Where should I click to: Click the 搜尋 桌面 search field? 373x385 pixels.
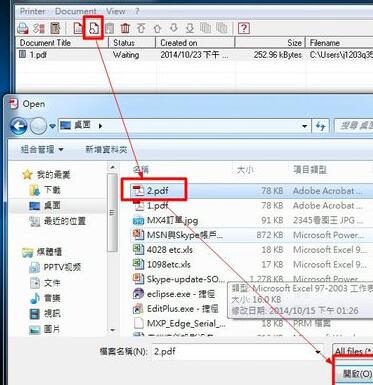pos(354,126)
